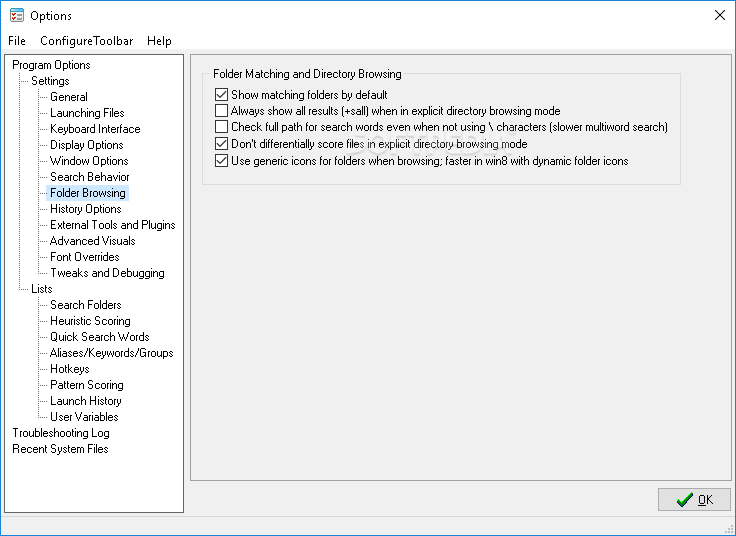Viewport: 736px width, 536px height.
Task: Select Folder Browsing tree item
Action: (x=88, y=193)
